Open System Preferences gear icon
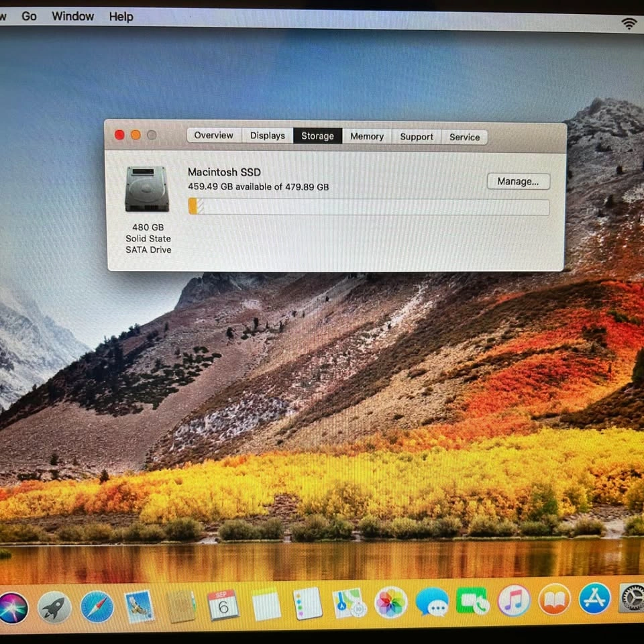 tap(632, 598)
